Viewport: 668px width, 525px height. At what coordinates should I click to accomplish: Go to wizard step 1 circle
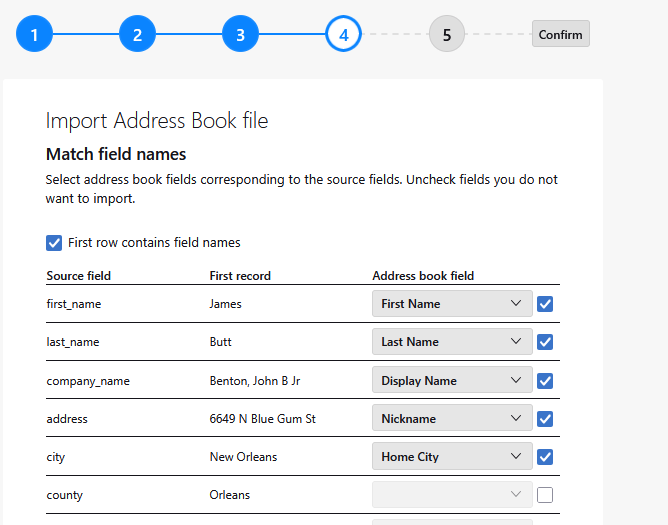(34, 34)
